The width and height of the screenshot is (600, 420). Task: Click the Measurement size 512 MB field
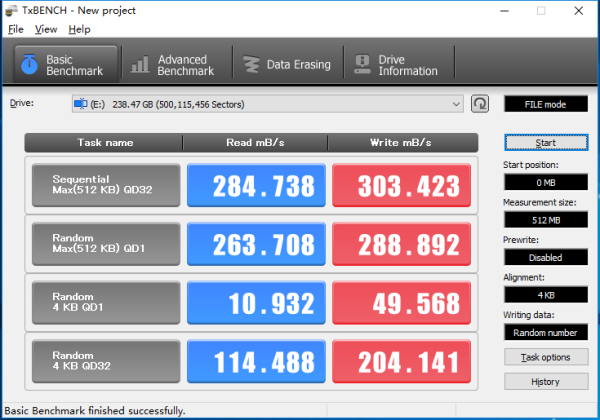[x=546, y=220]
